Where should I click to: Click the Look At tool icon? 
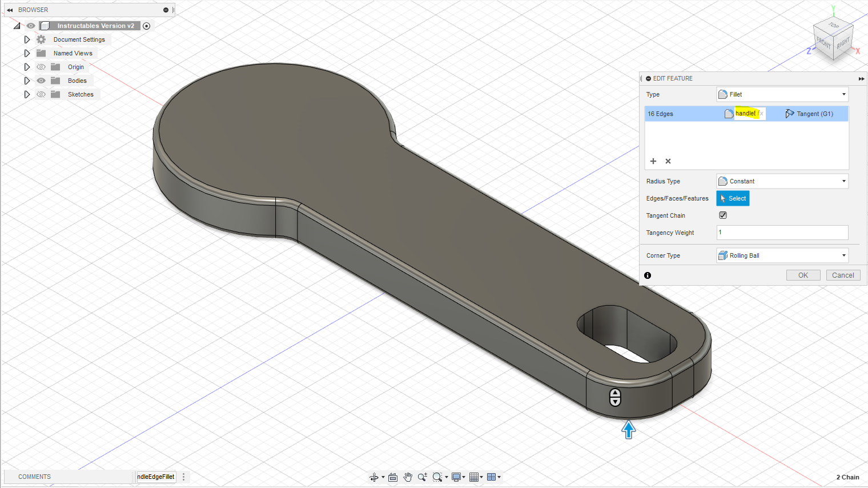point(392,477)
